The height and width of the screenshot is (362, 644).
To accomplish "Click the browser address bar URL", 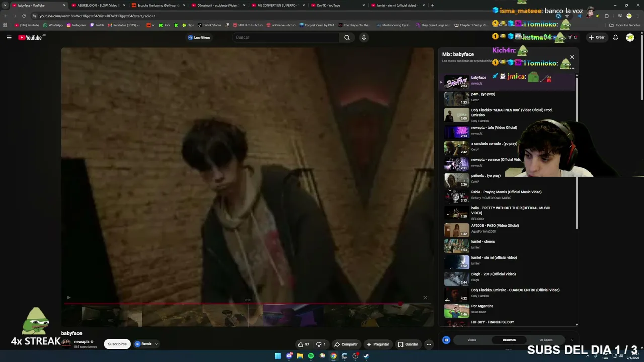I will point(98,16).
